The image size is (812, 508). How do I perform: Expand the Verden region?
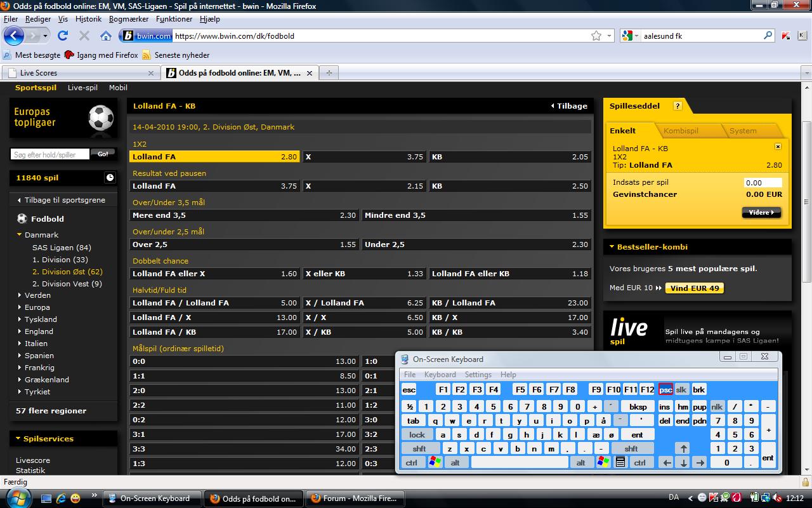[x=20, y=295]
